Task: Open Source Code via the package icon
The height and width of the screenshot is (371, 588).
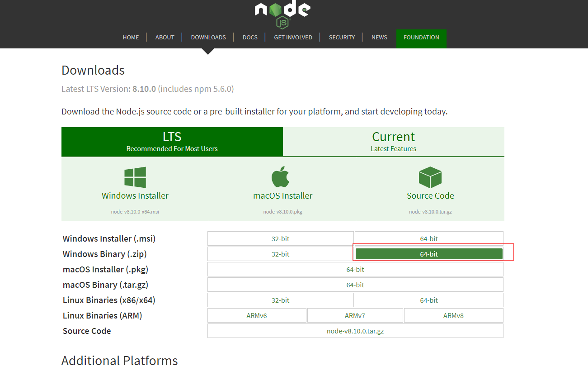Action: [430, 176]
